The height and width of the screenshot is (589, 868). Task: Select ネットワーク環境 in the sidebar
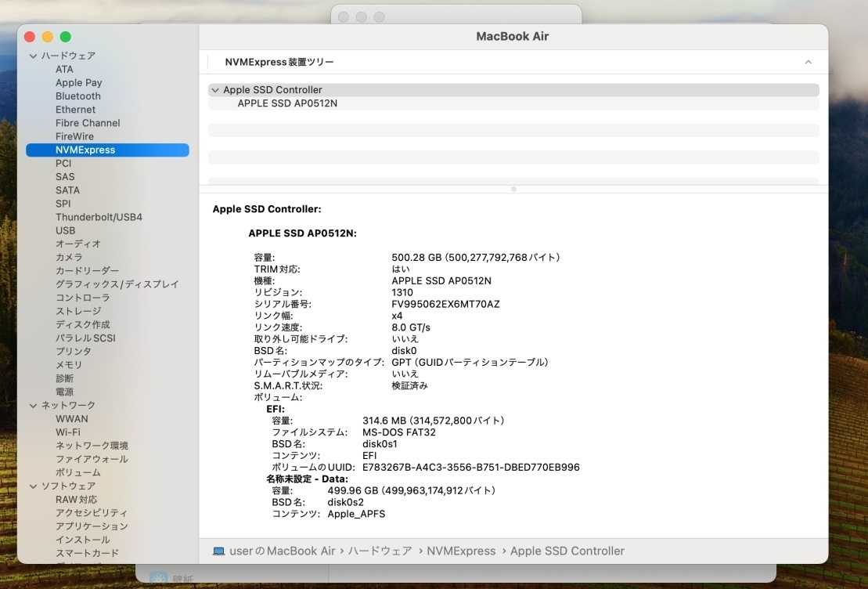92,446
